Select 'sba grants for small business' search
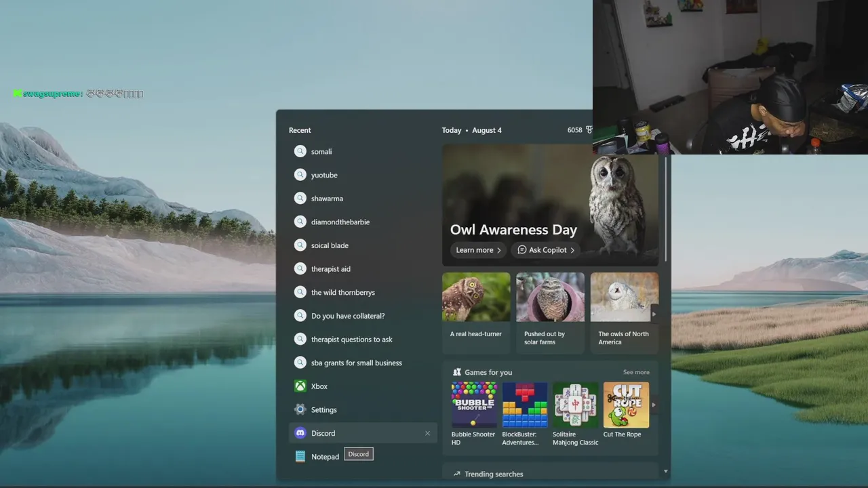 coord(357,363)
